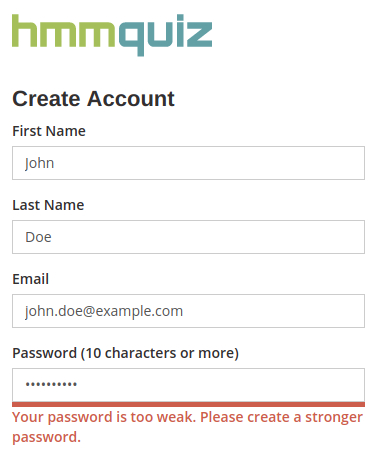Focus the Password input field
Viewport: 377px width, 457px height.
coord(188,385)
